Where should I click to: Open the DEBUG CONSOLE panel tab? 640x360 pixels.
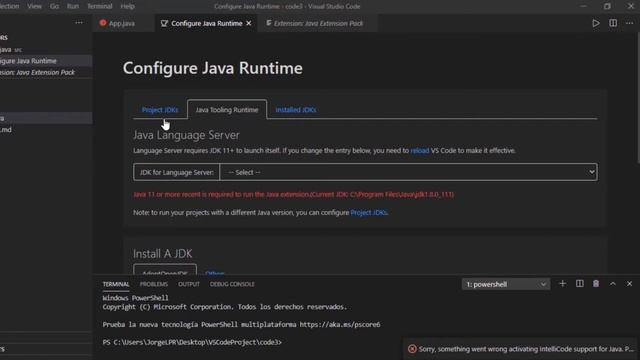[x=232, y=284]
